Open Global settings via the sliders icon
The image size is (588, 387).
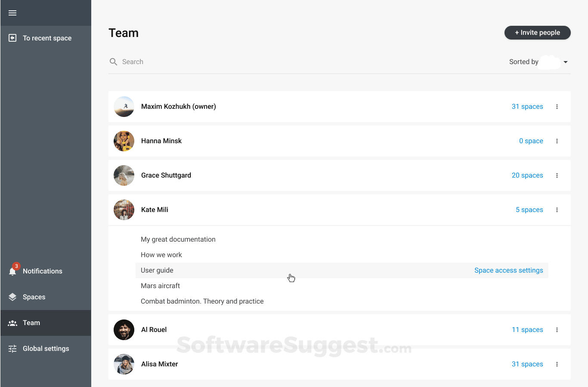click(12, 348)
